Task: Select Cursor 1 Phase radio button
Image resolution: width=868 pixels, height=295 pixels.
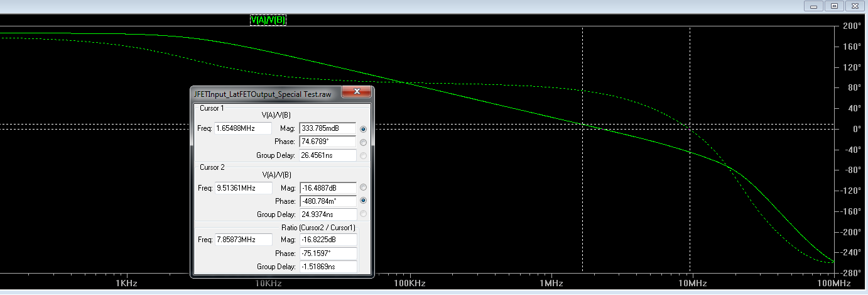Action: tap(363, 142)
